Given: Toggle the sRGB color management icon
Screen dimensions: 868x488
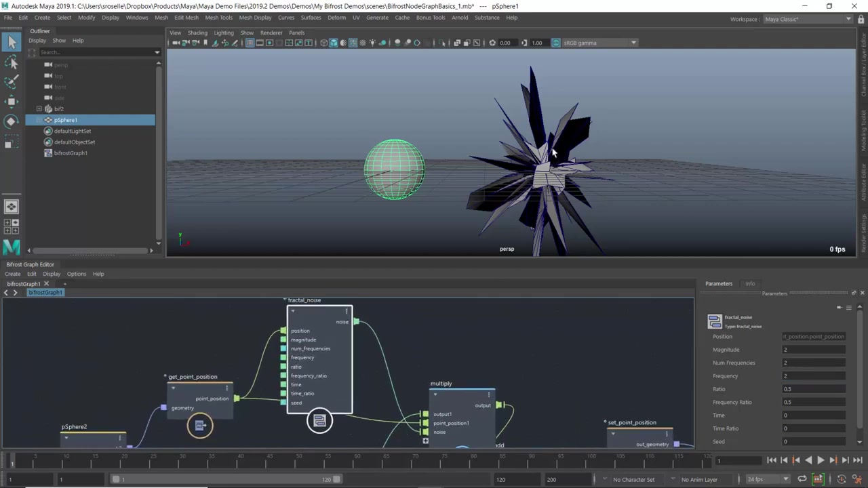Looking at the screenshot, I should click(x=556, y=43).
